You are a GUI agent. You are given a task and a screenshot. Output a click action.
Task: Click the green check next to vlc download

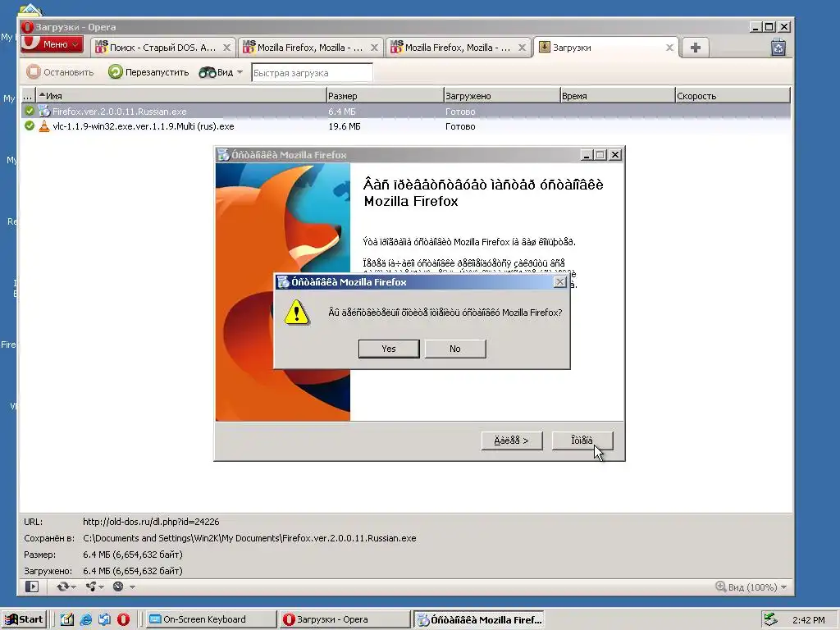[30, 126]
